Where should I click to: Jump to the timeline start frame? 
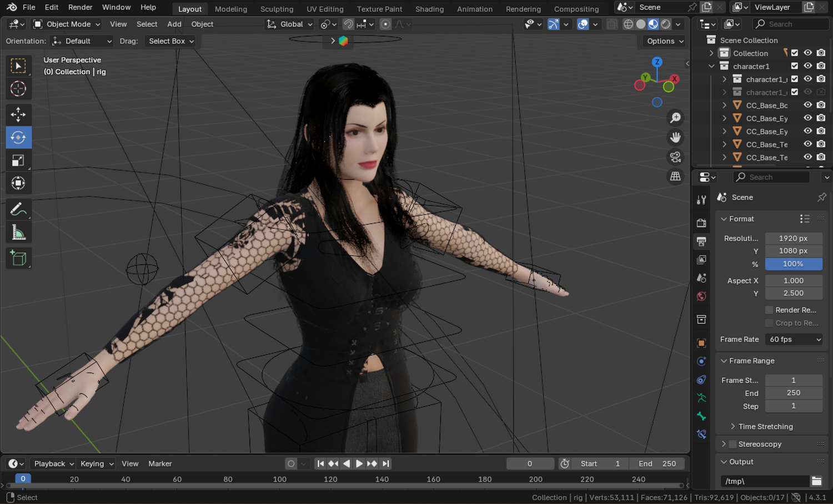[x=320, y=463]
